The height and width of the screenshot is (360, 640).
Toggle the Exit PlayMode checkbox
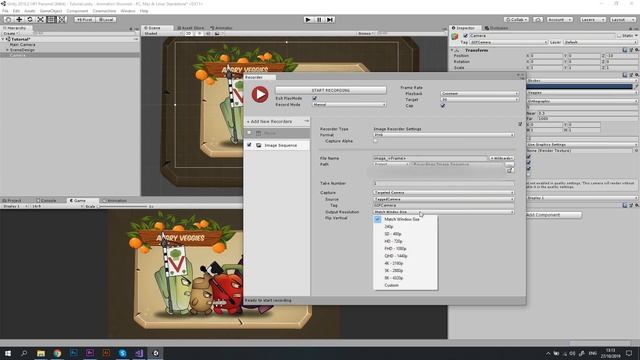coord(315,98)
